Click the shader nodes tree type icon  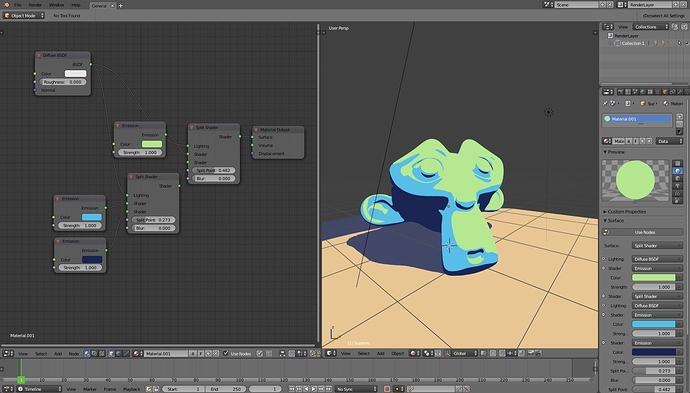point(87,353)
